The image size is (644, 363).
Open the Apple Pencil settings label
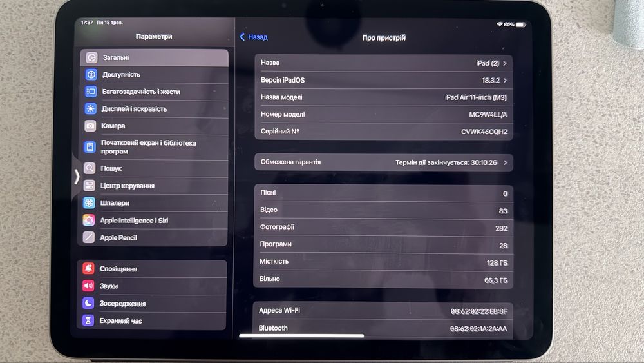tap(118, 238)
